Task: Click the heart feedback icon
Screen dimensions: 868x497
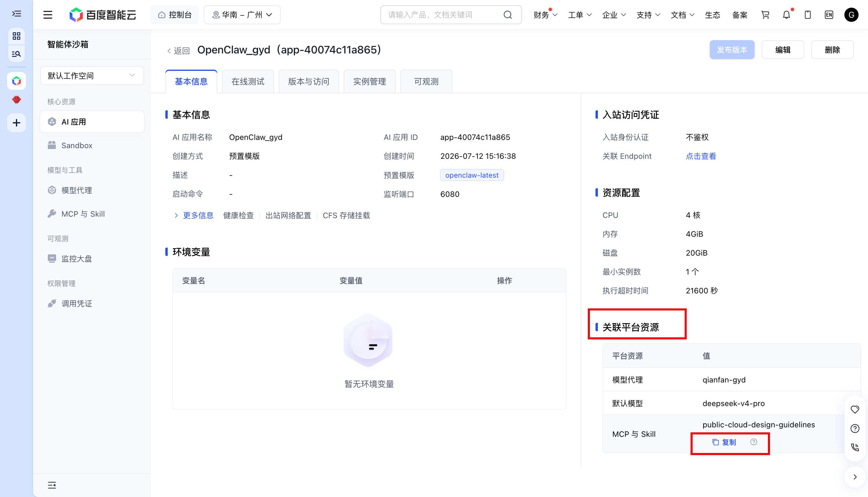Action: click(x=855, y=410)
